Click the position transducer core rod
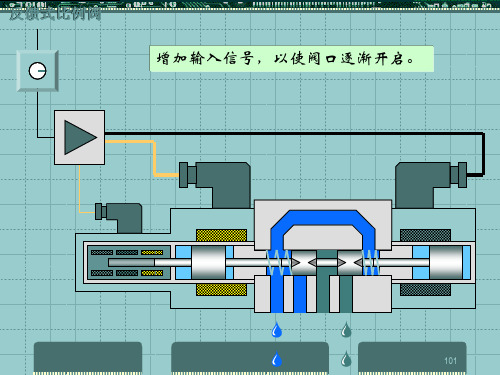500x375 pixels. click(x=131, y=263)
